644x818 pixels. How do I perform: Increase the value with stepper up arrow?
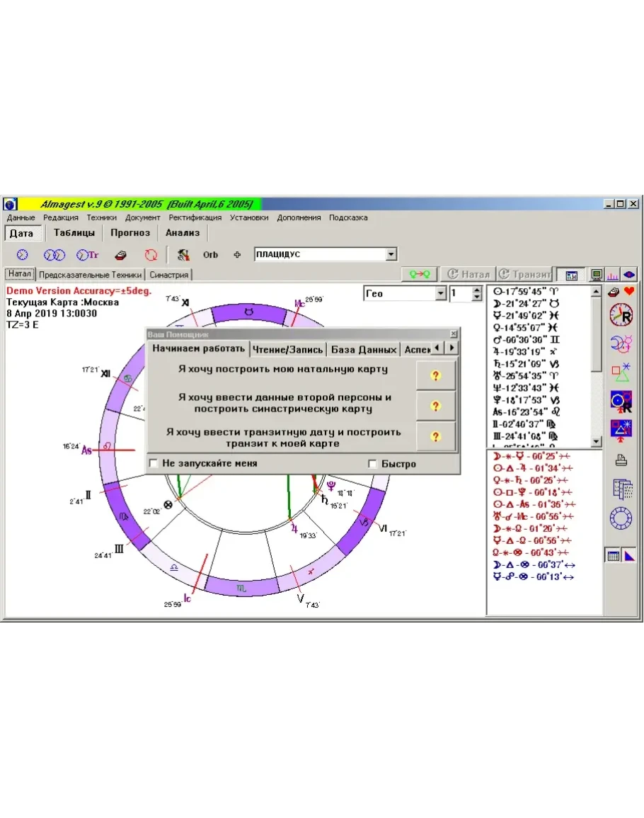[x=476, y=290]
